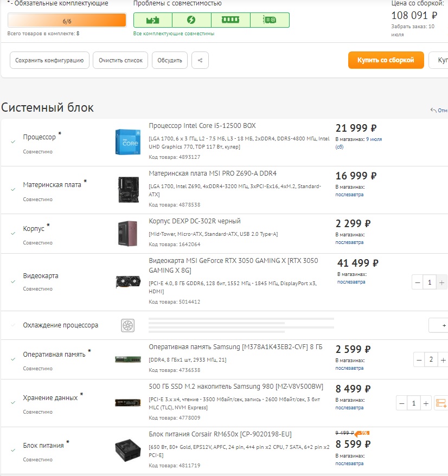Click the power compatibility lightning icon
The image size is (448, 476).
coord(191,20)
